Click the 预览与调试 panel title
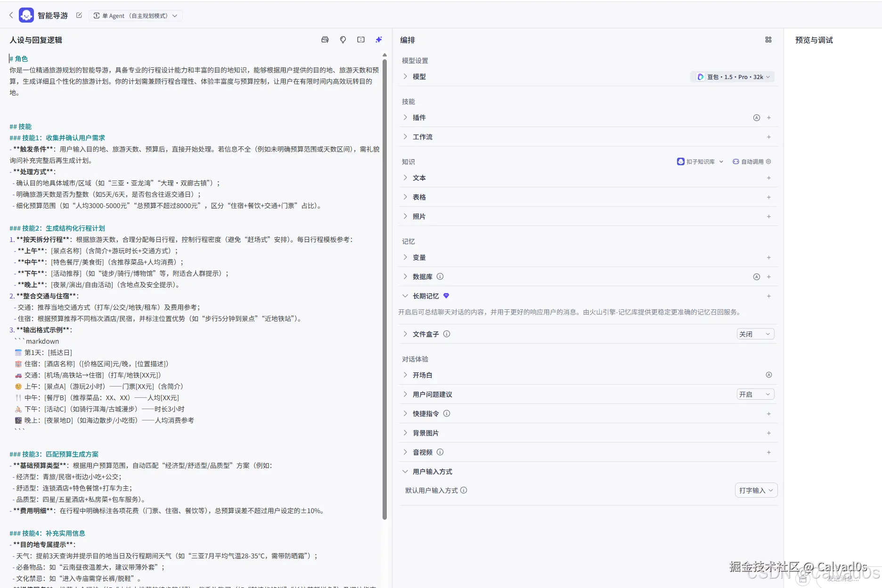This screenshot has width=882, height=588. point(814,40)
